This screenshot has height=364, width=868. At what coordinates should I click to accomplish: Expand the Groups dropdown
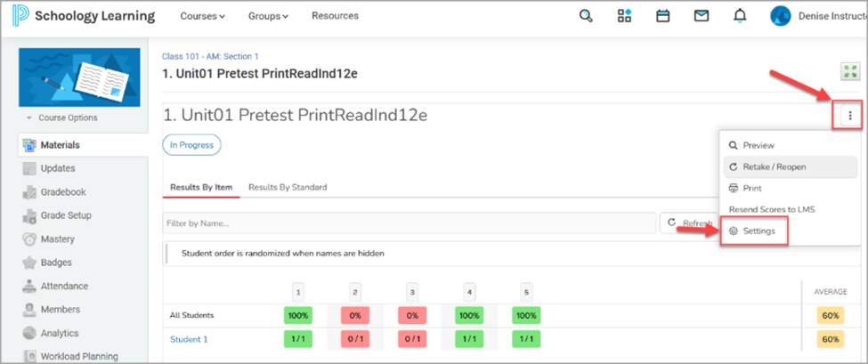click(x=269, y=16)
